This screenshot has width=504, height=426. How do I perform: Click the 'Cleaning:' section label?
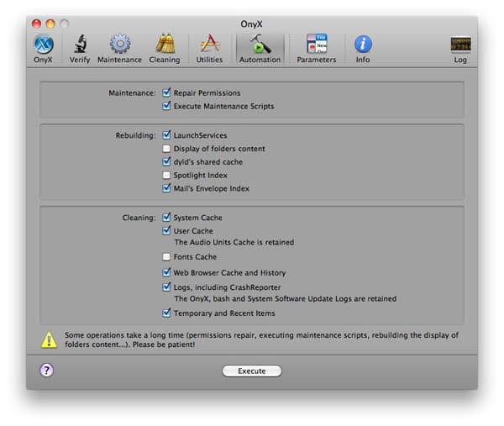139,218
